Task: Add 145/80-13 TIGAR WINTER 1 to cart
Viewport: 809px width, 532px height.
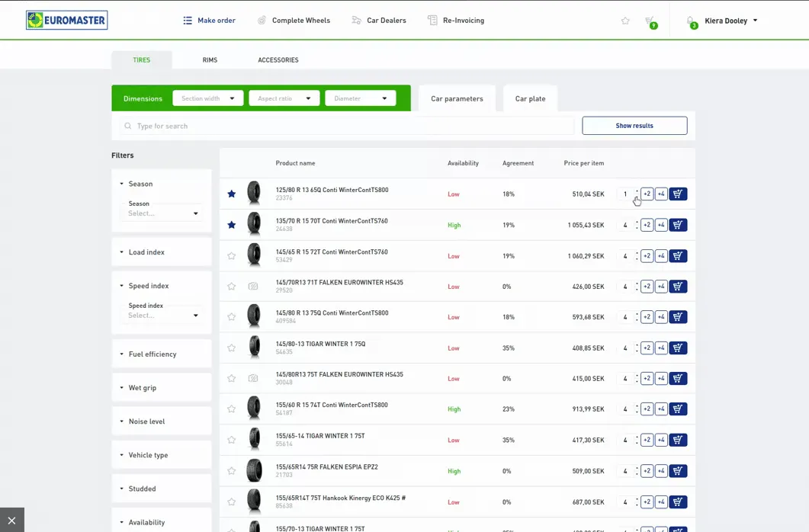Action: pyautogui.click(x=678, y=348)
